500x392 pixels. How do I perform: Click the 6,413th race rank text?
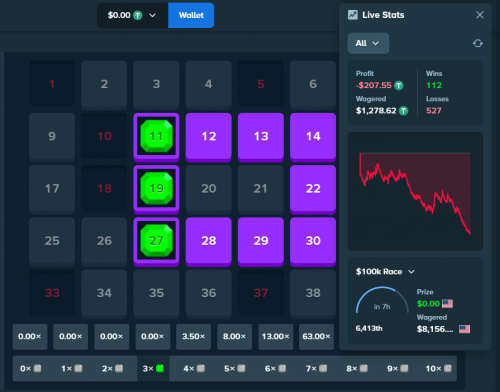[369, 329]
